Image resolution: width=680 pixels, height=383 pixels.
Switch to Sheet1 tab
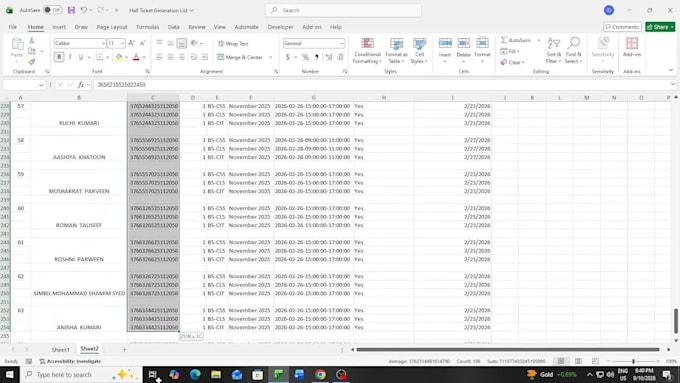coord(60,349)
